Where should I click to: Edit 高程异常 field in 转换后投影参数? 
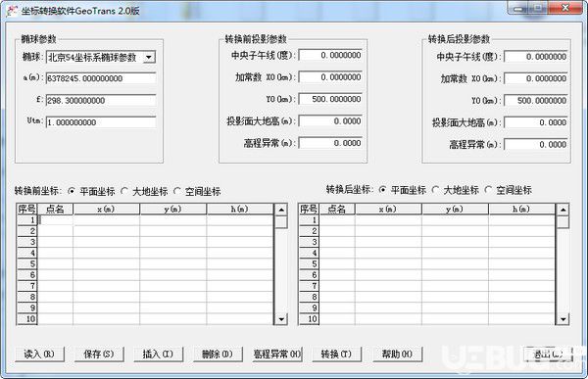coord(535,144)
